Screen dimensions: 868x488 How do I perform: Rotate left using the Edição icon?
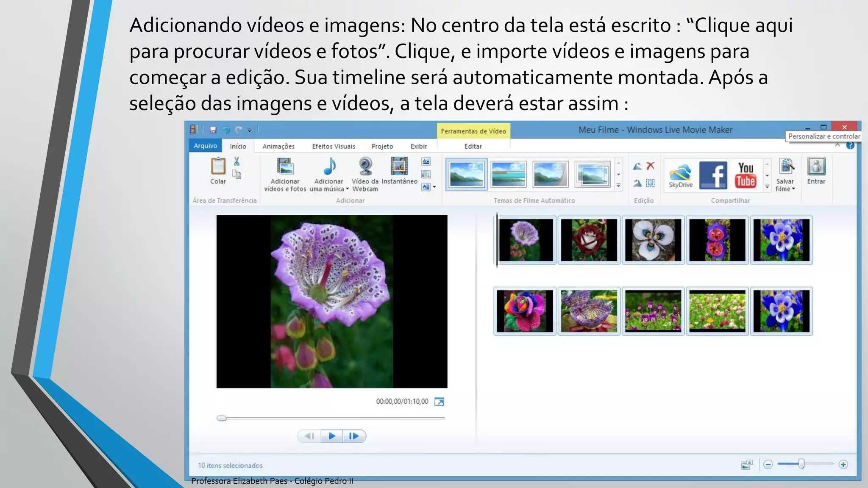tap(637, 166)
